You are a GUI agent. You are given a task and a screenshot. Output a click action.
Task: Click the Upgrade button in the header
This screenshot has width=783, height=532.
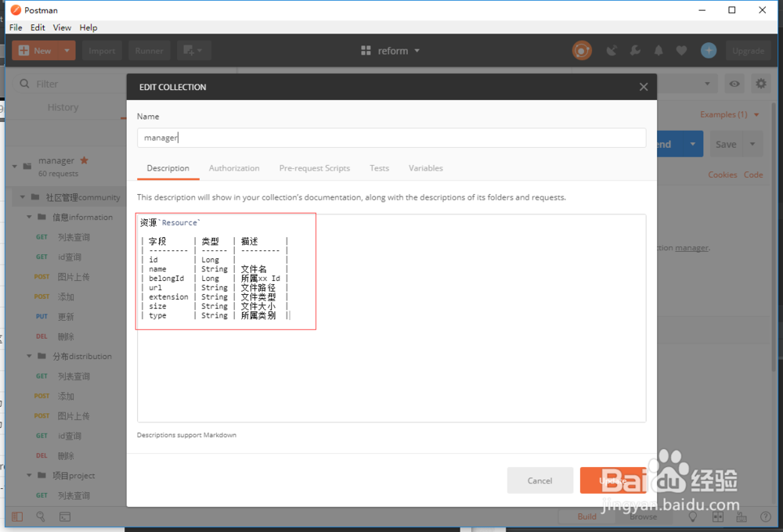749,50
